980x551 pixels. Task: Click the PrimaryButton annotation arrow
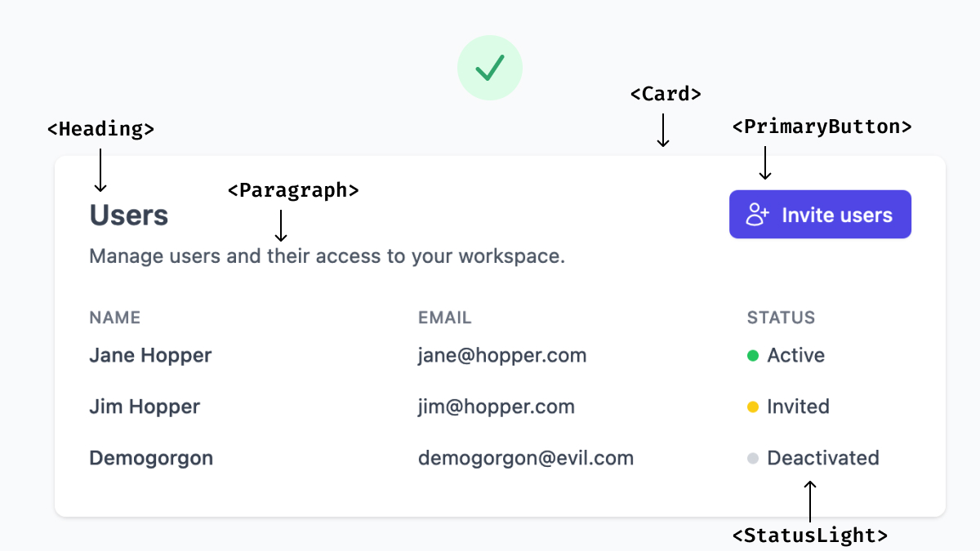click(764, 163)
